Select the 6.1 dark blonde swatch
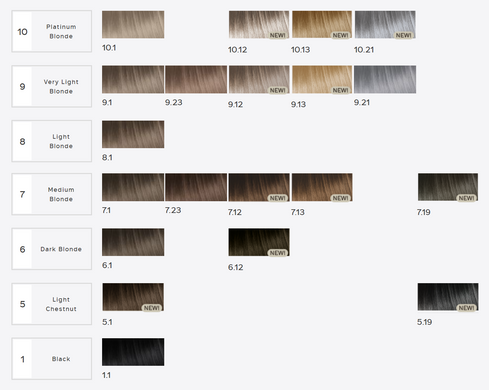489x390 pixels. (133, 242)
